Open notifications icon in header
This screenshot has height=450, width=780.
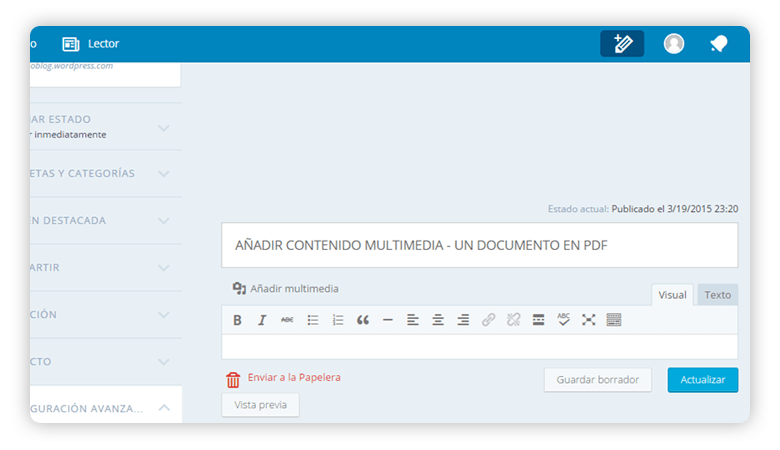click(718, 44)
